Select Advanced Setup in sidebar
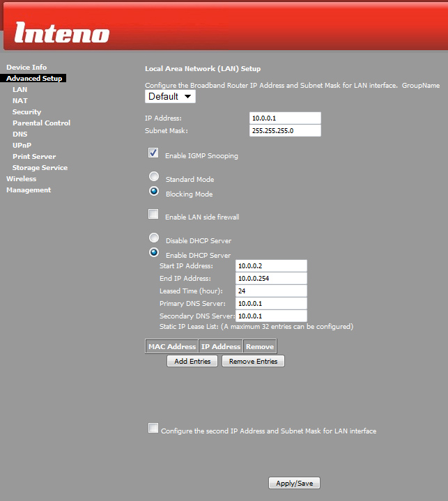This screenshot has height=501, width=448. click(x=34, y=78)
